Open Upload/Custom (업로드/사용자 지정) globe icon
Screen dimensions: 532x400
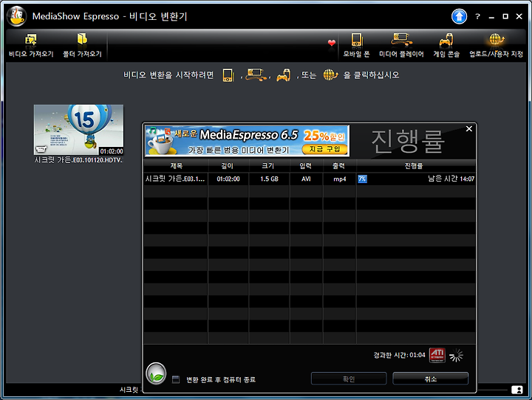pyautogui.click(x=497, y=40)
